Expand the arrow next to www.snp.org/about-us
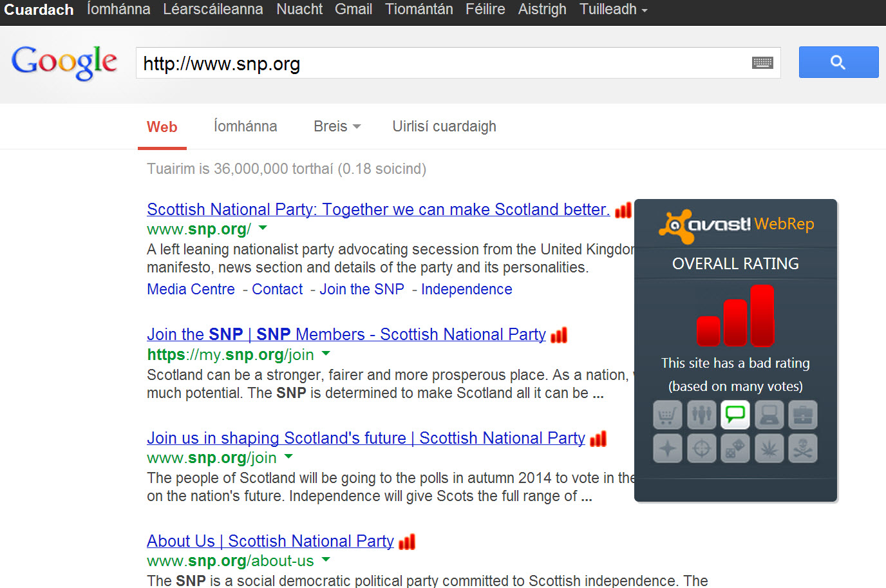The image size is (886, 588). click(326, 560)
